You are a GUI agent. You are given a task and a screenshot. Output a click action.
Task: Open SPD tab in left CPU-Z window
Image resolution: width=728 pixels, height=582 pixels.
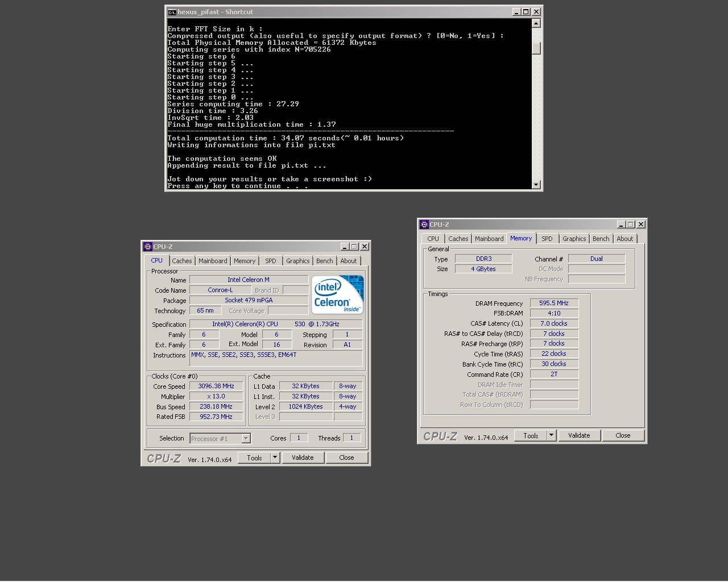click(x=271, y=261)
